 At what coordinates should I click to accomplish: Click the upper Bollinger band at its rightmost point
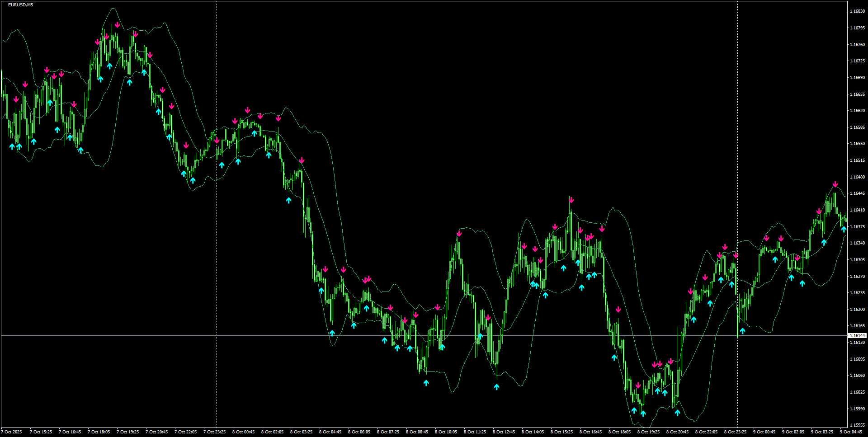pyautogui.click(x=845, y=197)
